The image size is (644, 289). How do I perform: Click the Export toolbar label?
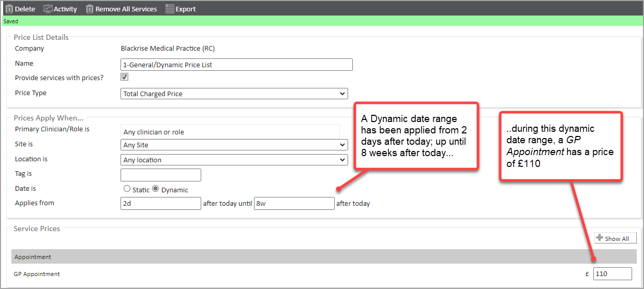(186, 9)
